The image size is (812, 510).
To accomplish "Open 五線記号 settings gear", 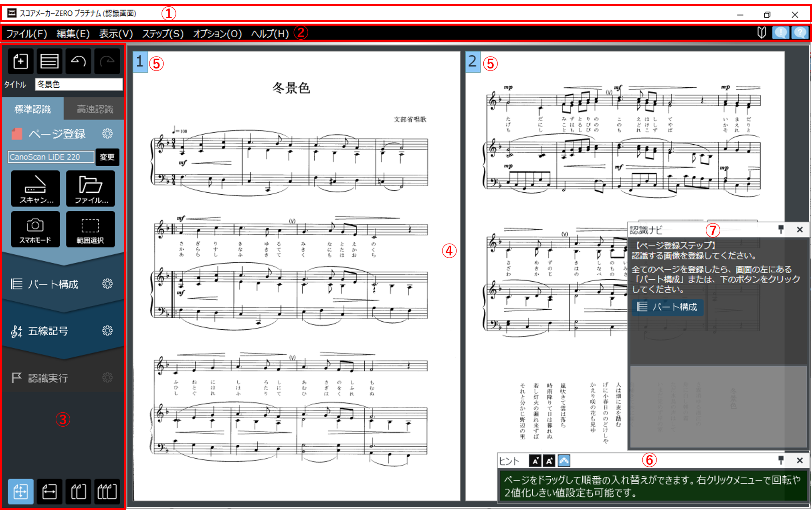I will [x=107, y=331].
